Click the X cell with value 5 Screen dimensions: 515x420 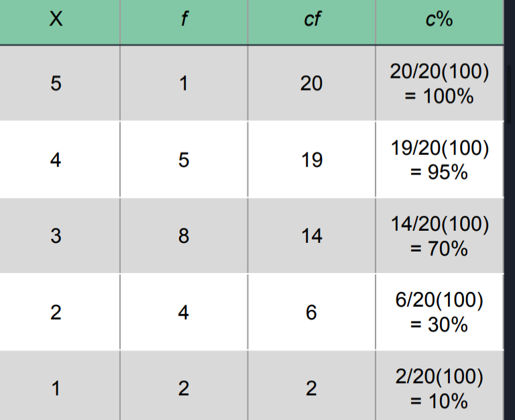pyautogui.click(x=56, y=83)
